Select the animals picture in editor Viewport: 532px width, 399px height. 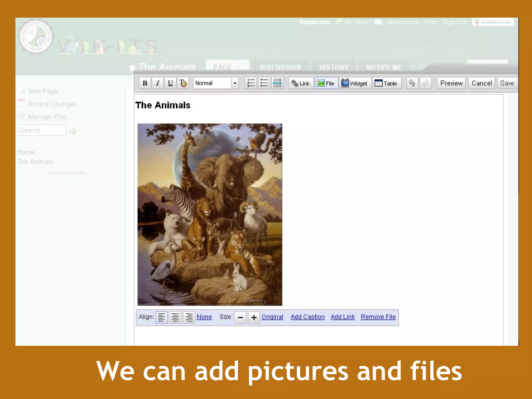tap(210, 215)
